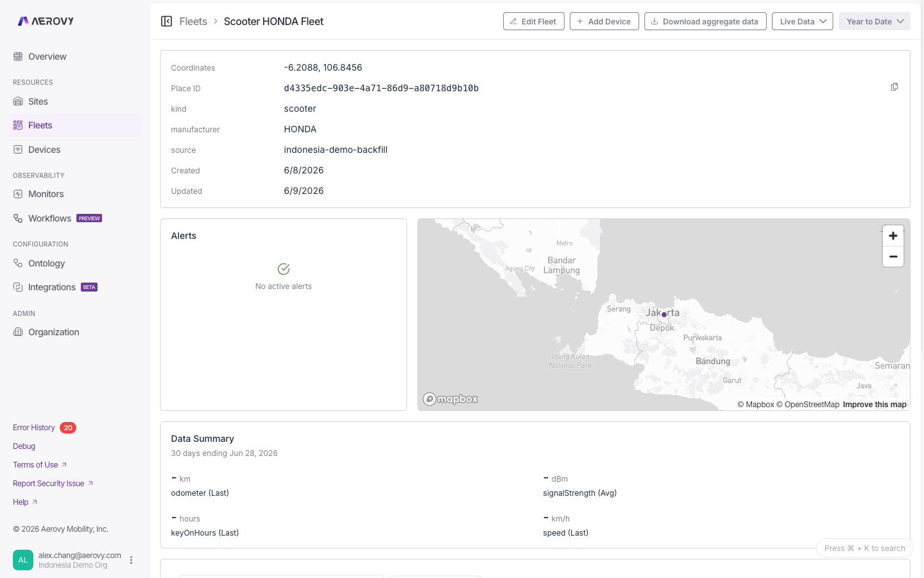Click the Integrations icon in sidebar

pyautogui.click(x=18, y=287)
